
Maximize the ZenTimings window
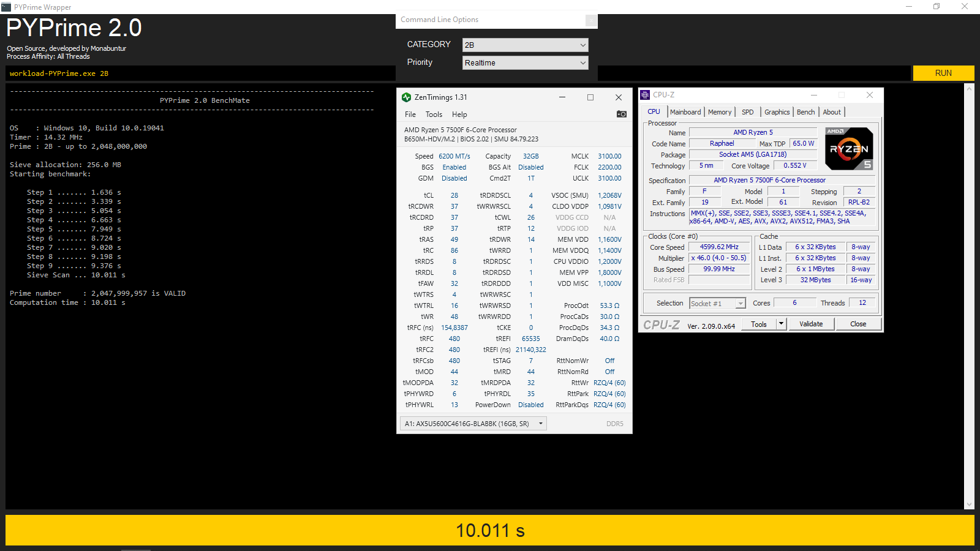tap(590, 97)
